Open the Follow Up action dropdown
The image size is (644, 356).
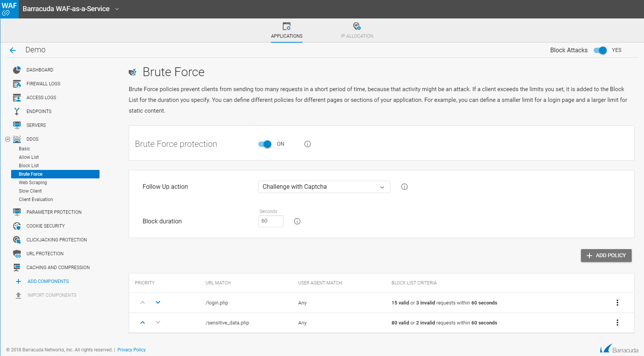click(324, 187)
